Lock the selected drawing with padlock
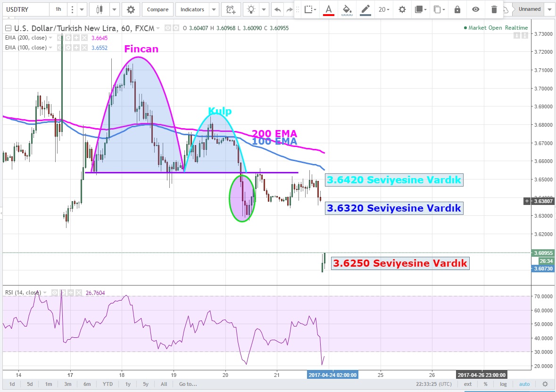 coord(457,9)
